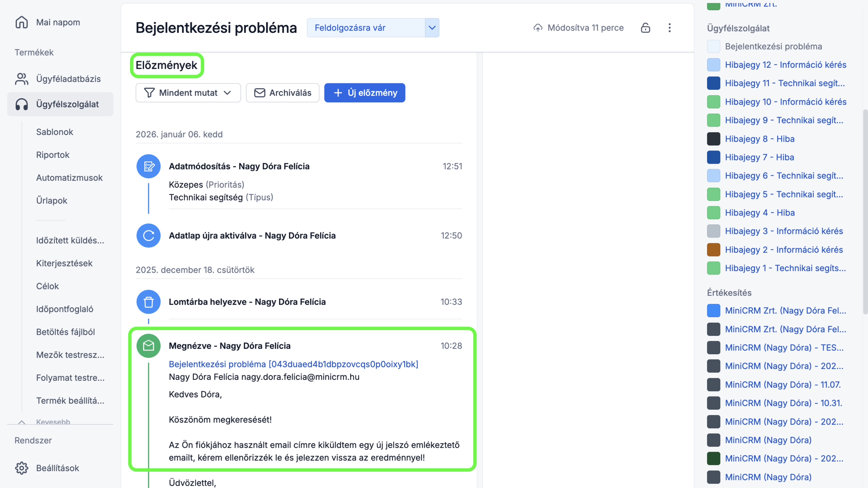868x488 pixels.
Task: Click the Lomtárba helyezve trash icon
Action: (149, 302)
